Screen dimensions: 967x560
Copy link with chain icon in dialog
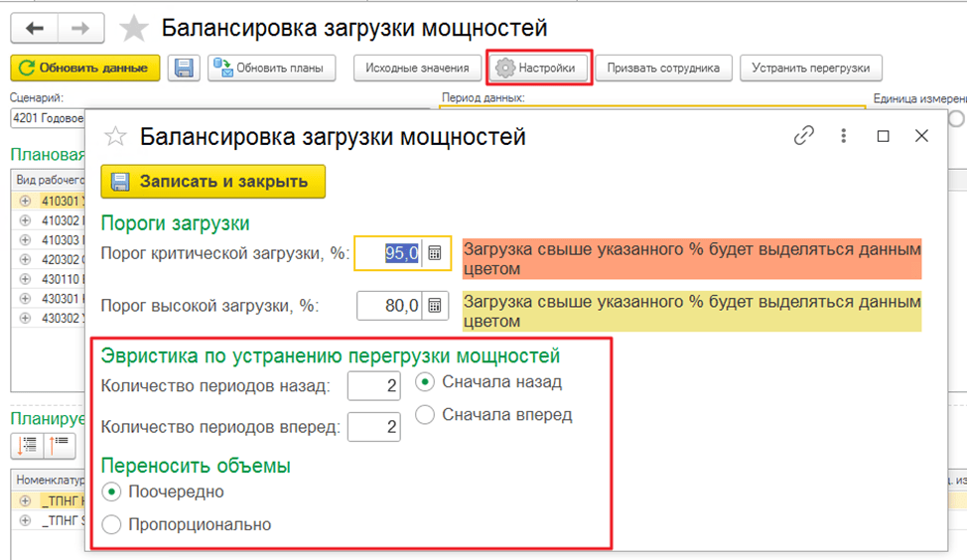coord(803,136)
